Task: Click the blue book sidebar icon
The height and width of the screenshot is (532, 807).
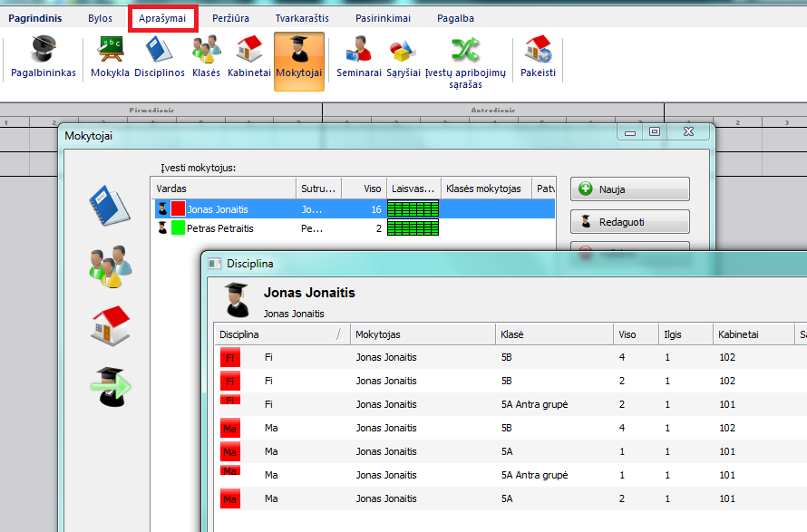Action: 110,203
